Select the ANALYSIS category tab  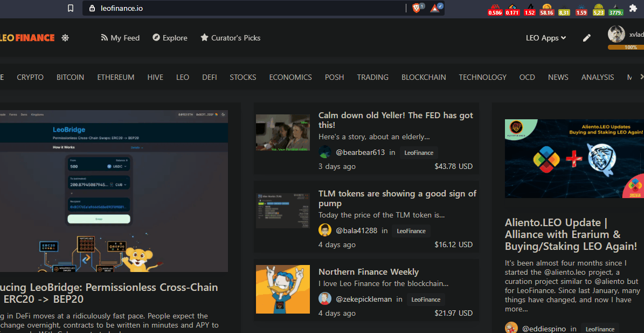598,77
